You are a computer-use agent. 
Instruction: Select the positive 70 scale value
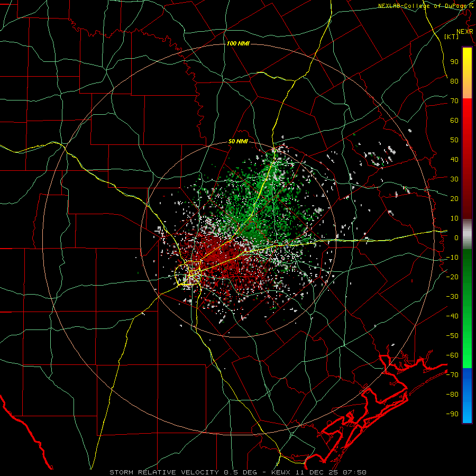point(454,101)
